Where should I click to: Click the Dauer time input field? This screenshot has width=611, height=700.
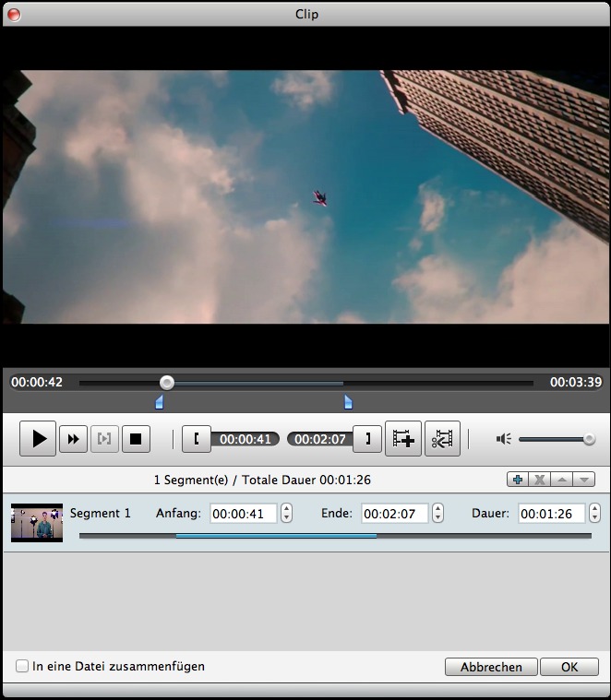tap(552, 514)
